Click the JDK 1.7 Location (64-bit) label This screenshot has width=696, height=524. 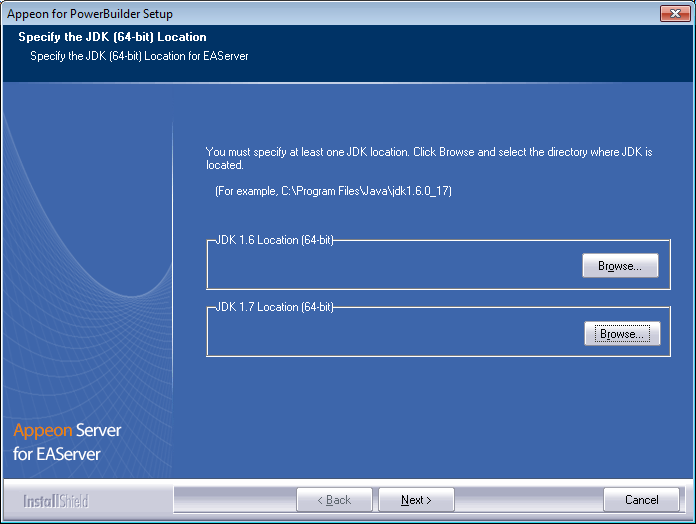pyautogui.click(x=274, y=307)
